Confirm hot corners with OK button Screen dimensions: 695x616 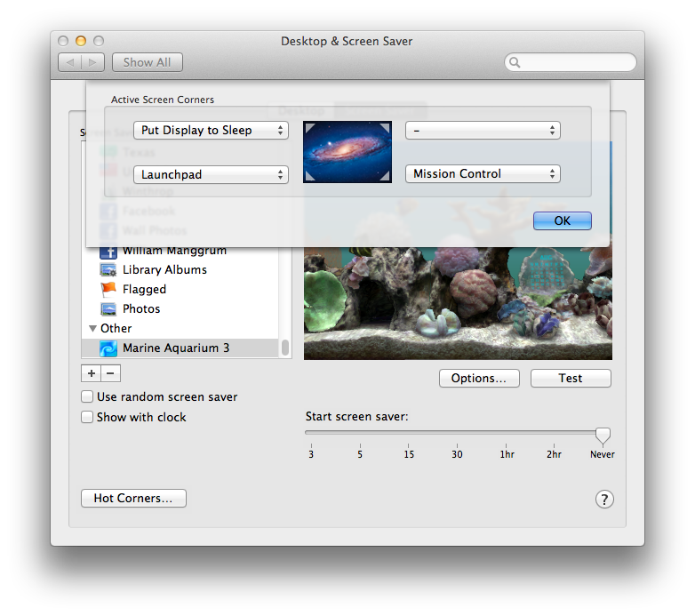tap(562, 220)
